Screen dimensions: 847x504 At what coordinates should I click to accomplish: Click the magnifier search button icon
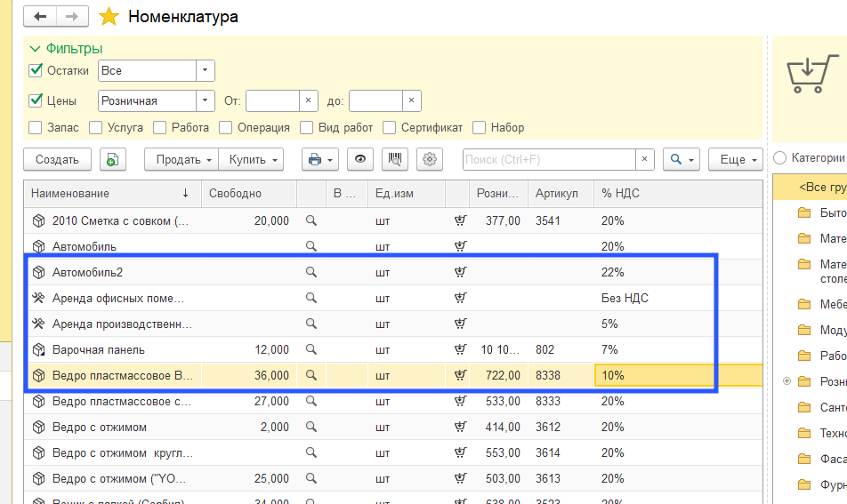click(x=682, y=159)
